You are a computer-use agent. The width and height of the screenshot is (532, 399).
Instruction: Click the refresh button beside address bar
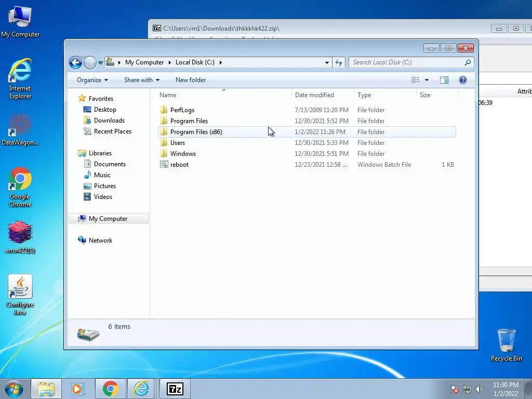[339, 62]
